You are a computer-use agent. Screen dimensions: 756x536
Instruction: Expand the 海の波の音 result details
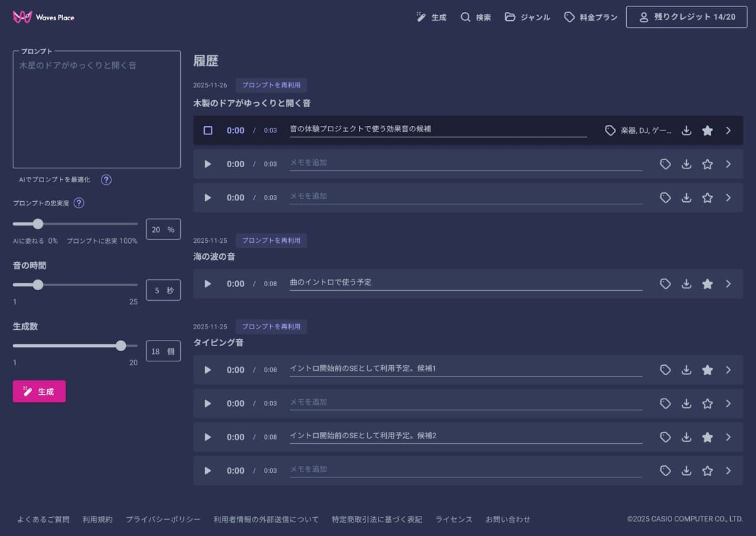[x=728, y=284]
